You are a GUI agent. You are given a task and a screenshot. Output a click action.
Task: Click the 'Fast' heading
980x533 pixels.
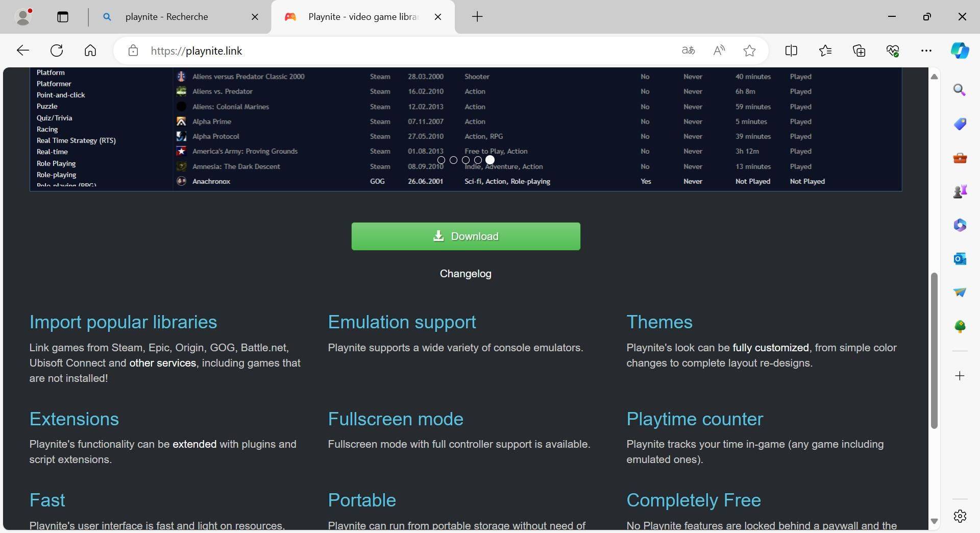point(47,500)
